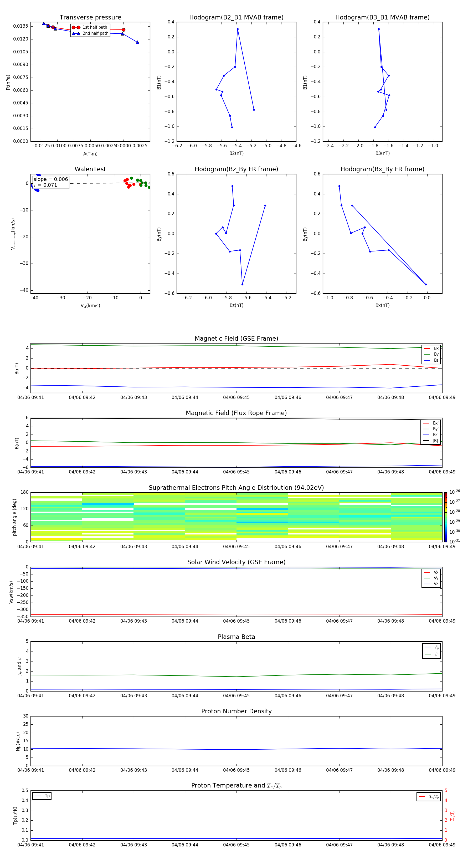
Task: Click the "Bz(nT)" x-axis label
Action: tap(236, 305)
